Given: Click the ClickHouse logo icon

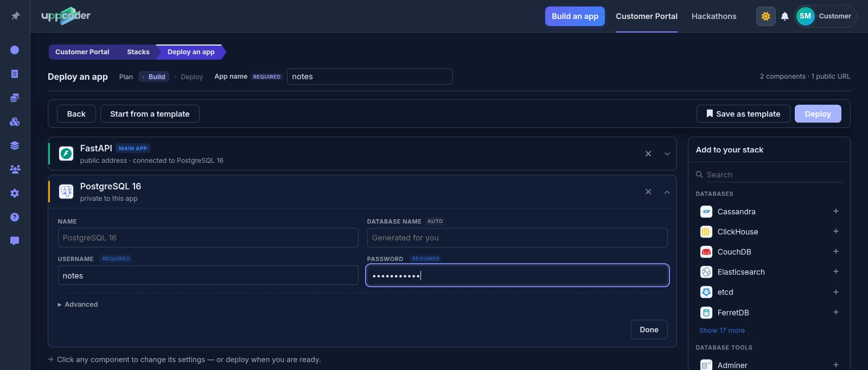Looking at the screenshot, I should [706, 232].
